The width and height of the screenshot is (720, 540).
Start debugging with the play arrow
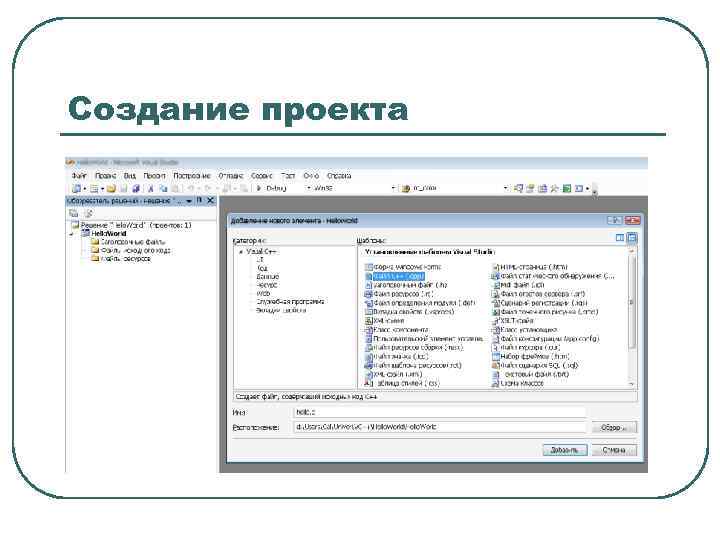click(x=259, y=188)
